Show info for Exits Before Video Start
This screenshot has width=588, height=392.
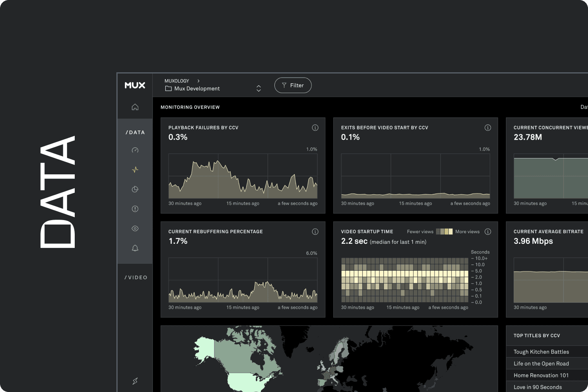click(x=488, y=128)
